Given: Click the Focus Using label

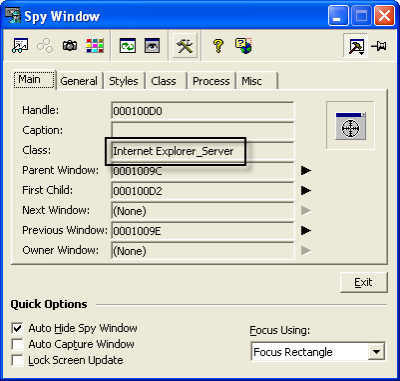Looking at the screenshot, I should point(280,330).
